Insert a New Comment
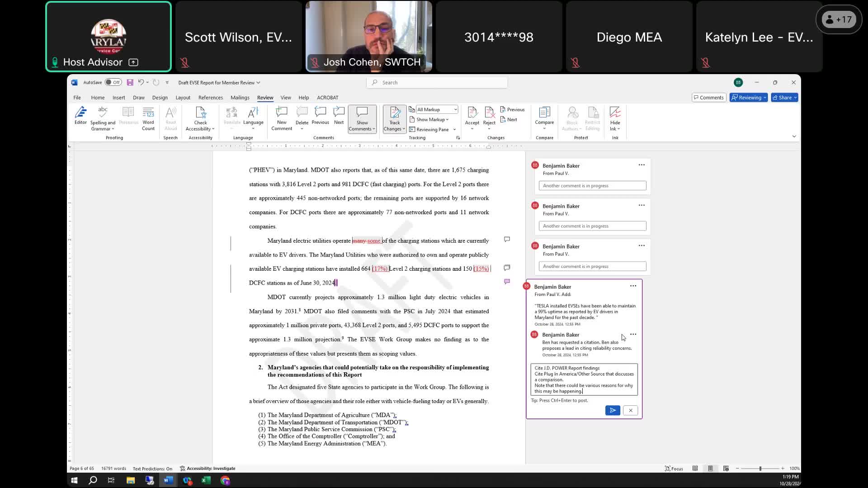 click(x=282, y=119)
